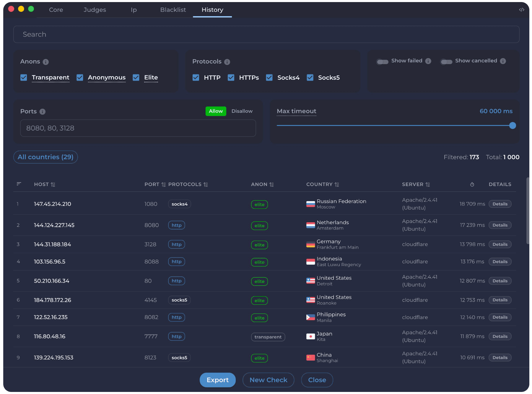Sort table by COUNTRY column icon
Image resolution: width=532 pixels, height=394 pixels.
pyautogui.click(x=337, y=184)
